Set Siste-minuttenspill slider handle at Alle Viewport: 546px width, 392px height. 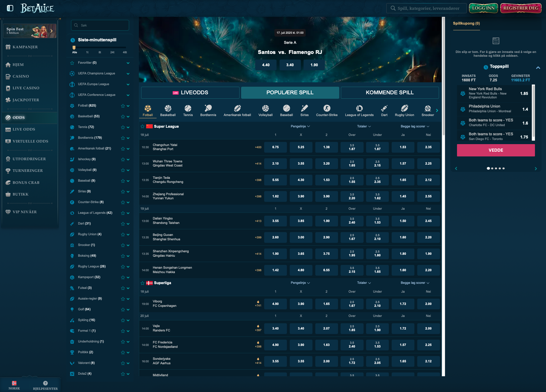[x=74, y=48]
